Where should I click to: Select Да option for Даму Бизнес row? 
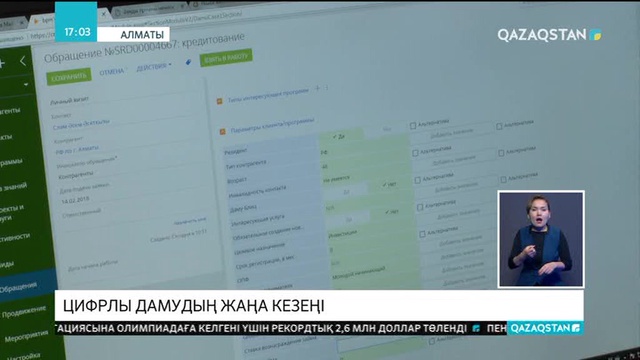coord(346,191)
